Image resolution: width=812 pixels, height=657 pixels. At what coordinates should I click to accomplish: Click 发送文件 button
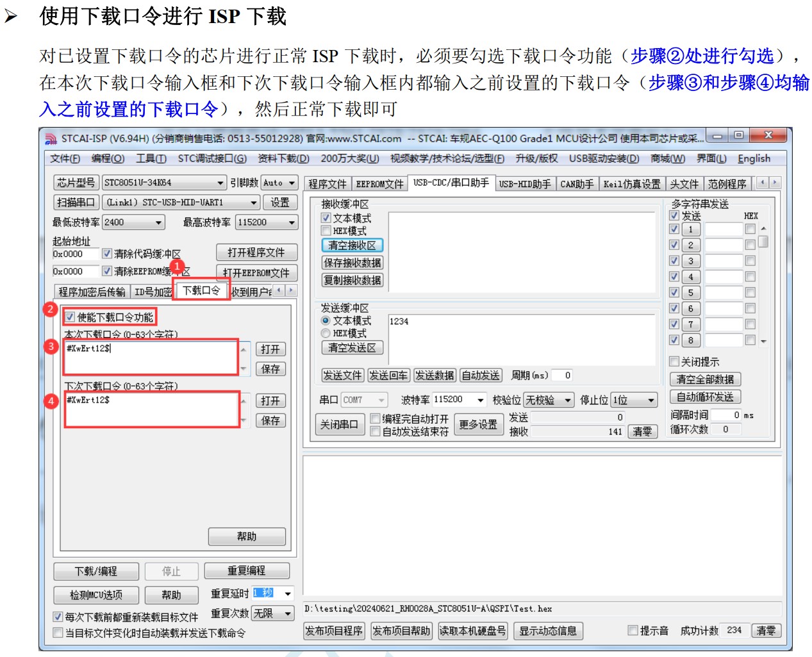pyautogui.click(x=342, y=376)
